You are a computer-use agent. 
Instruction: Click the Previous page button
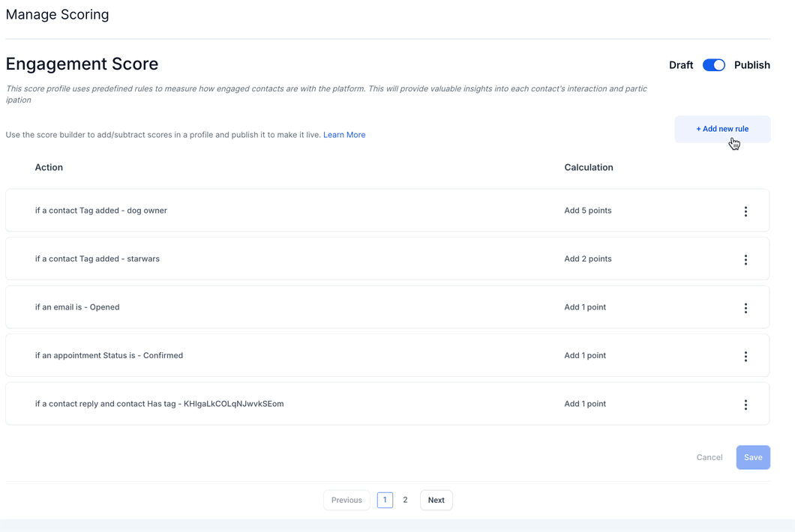[x=346, y=500]
